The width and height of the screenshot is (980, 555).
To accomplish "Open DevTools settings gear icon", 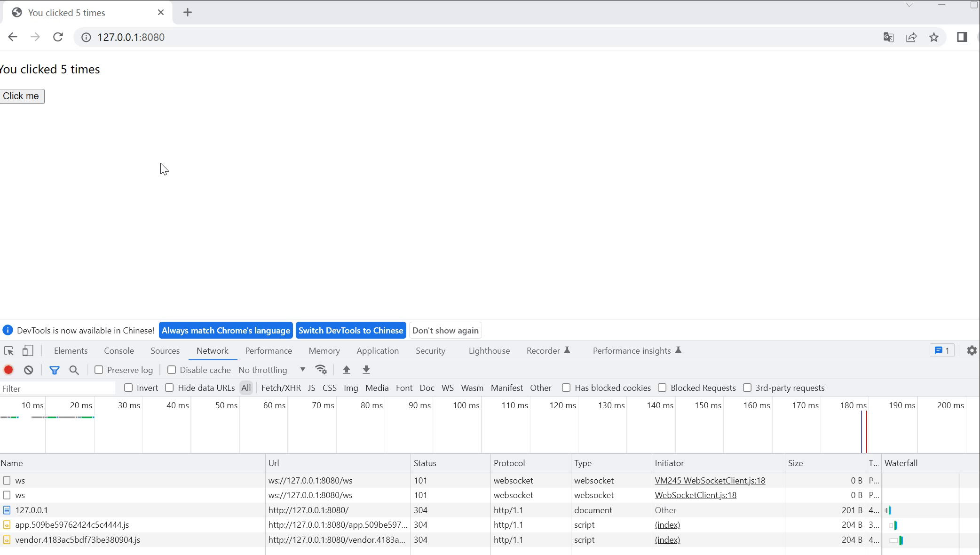I will (x=972, y=351).
